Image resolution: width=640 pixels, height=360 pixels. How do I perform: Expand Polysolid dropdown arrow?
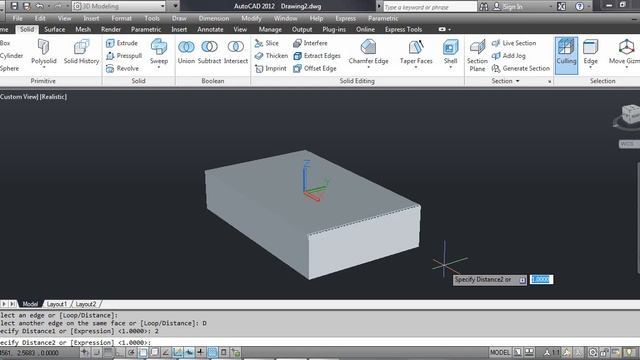(44, 68)
